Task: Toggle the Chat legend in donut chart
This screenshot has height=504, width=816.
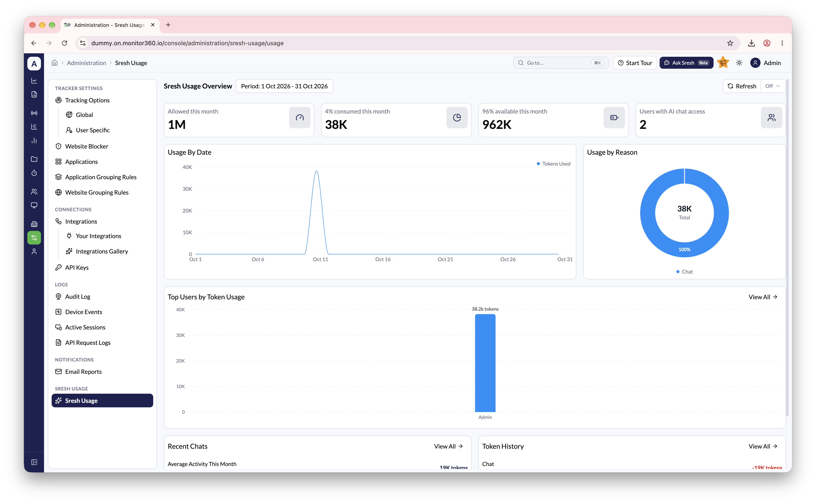Action: 684,272
